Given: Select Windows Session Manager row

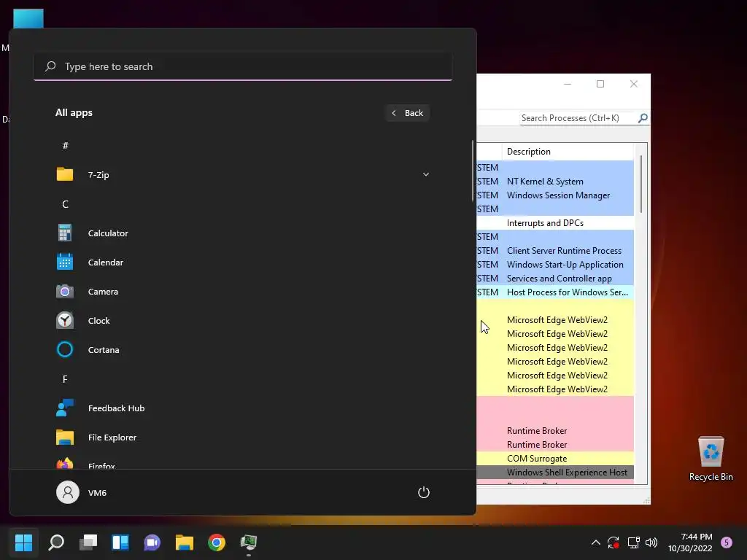Looking at the screenshot, I should (x=555, y=195).
